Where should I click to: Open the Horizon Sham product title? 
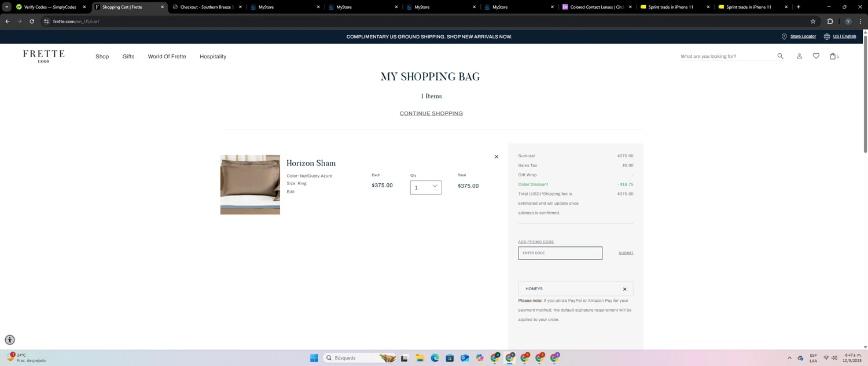coord(311,163)
